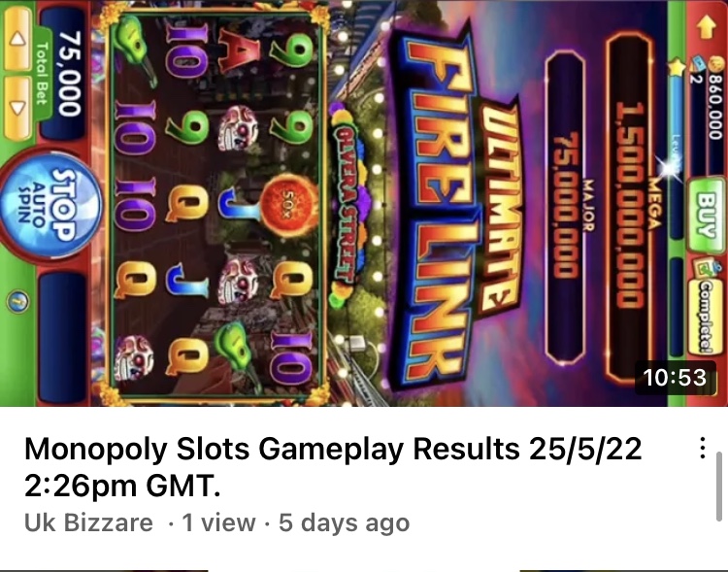Viewport: 728px width, 572px height.
Task: Click the Major jackpot 75,000,000 display
Action: 566,205
